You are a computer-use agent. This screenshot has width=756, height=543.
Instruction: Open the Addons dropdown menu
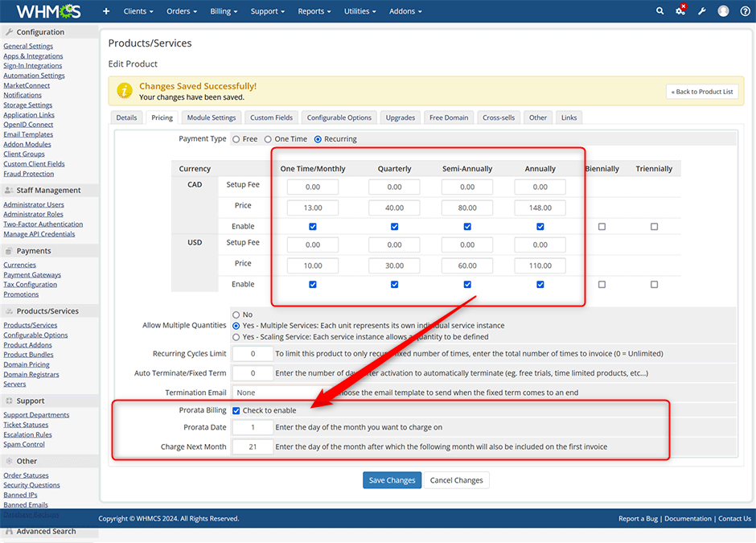coord(406,11)
